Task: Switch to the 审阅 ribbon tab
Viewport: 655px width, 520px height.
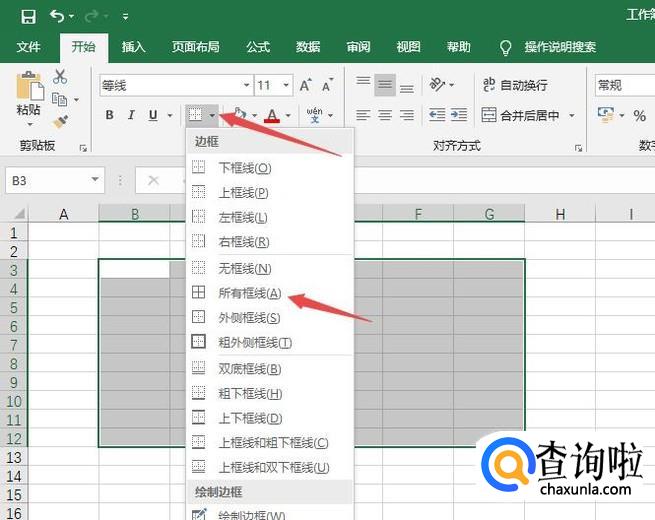Action: [x=358, y=47]
